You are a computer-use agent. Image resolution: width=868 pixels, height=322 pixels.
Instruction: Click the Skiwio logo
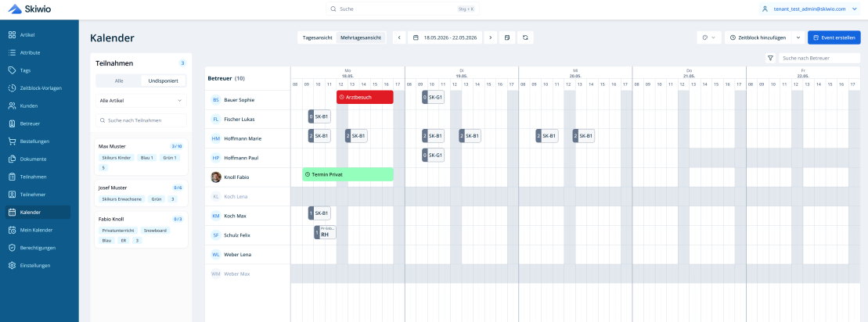coord(31,9)
